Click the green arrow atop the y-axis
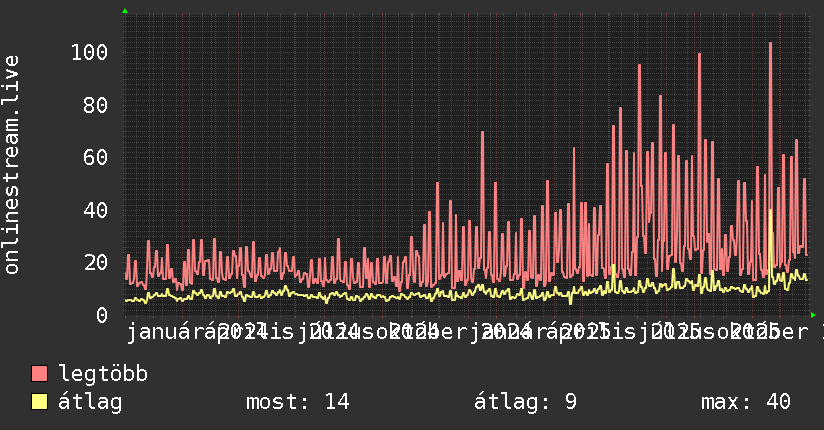 [125, 11]
